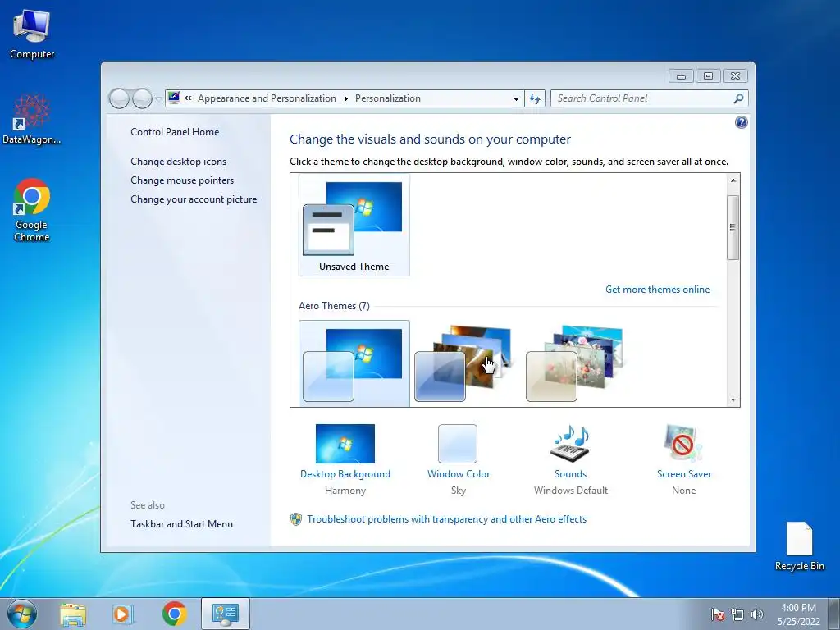Click the Screen Saver text link
The width and height of the screenshot is (840, 630).
(684, 474)
